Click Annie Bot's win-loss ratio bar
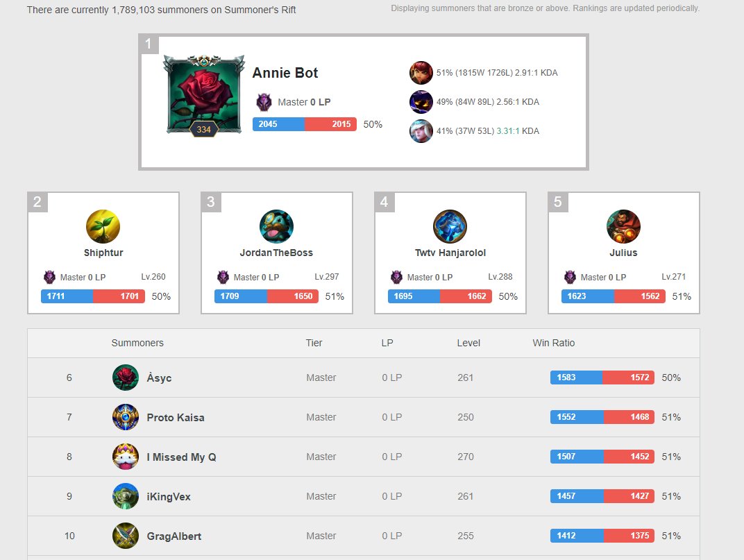This screenshot has height=560, width=744. 305,124
